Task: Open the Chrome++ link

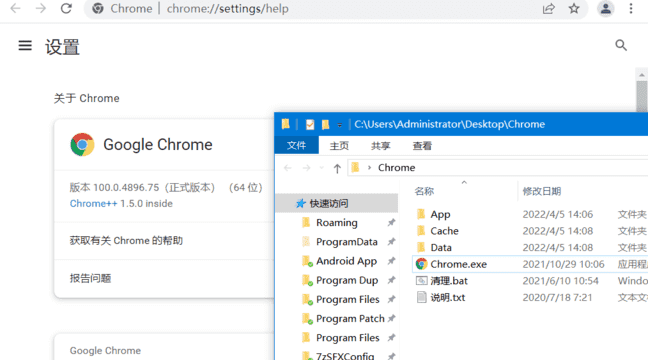Action: click(93, 204)
